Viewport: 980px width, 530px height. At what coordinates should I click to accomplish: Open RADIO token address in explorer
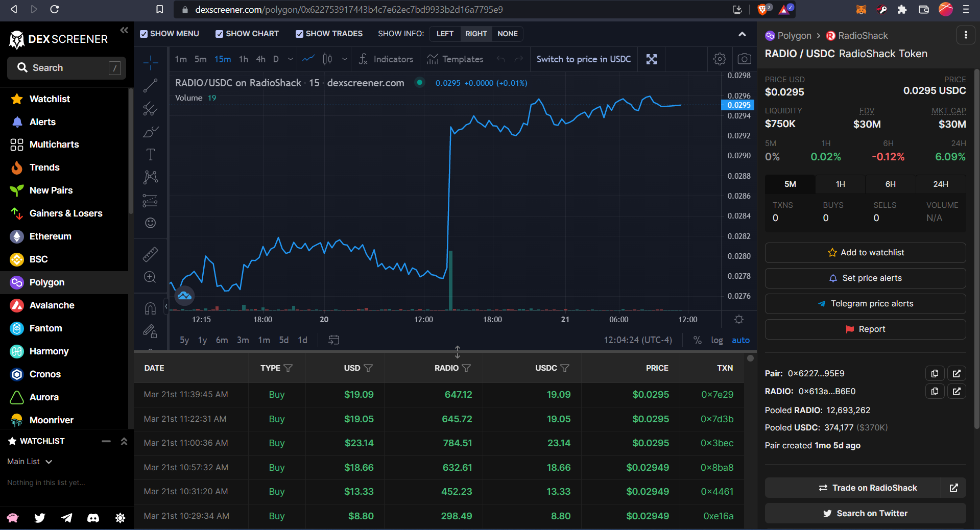click(x=957, y=391)
